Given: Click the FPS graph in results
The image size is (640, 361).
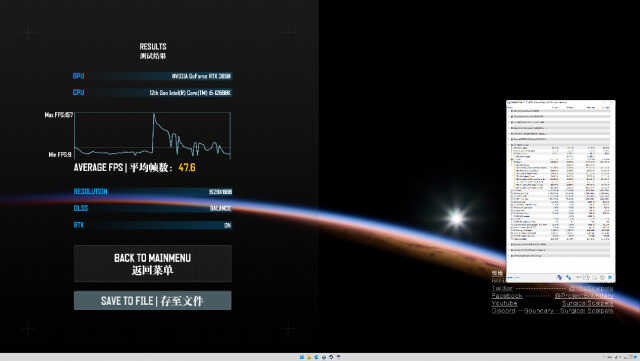Looking at the screenshot, I should tap(153, 136).
